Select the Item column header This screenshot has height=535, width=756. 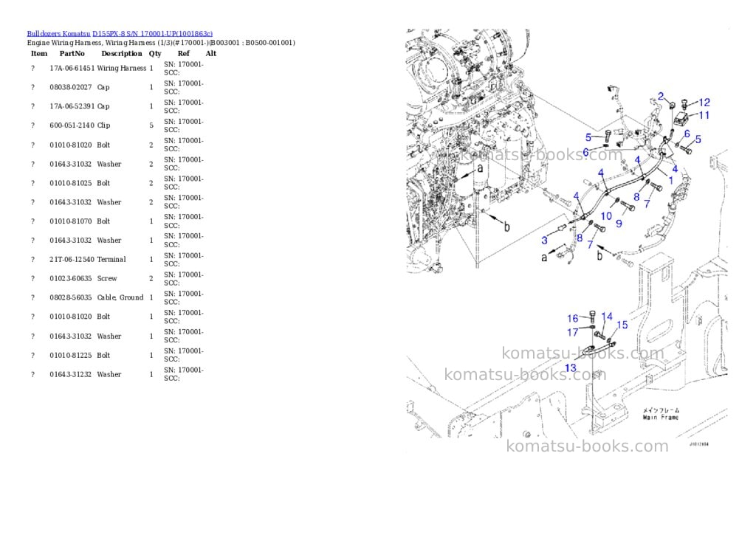(x=39, y=53)
